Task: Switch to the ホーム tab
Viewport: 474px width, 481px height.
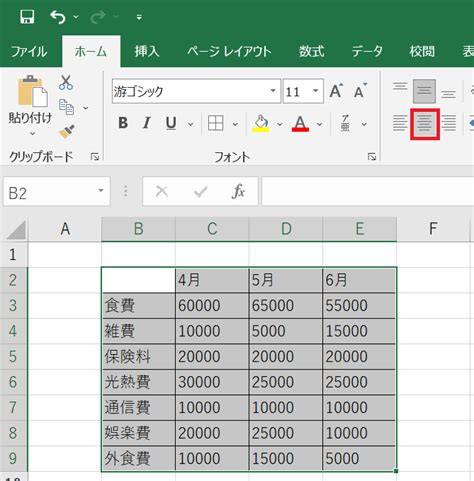Action: (x=91, y=52)
